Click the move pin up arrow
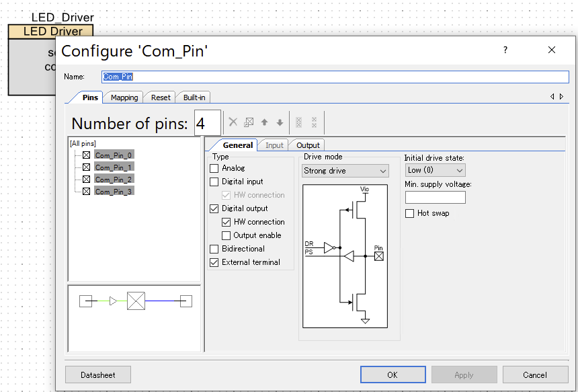 [264, 122]
